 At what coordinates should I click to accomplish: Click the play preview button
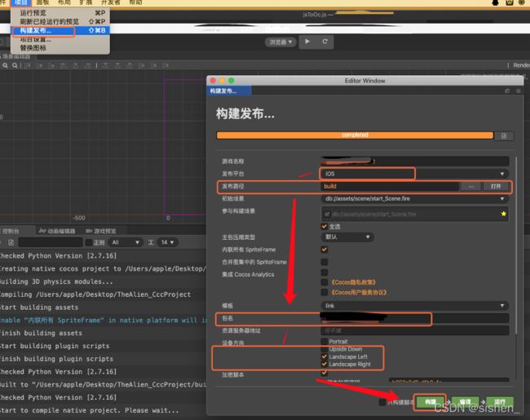[307, 42]
